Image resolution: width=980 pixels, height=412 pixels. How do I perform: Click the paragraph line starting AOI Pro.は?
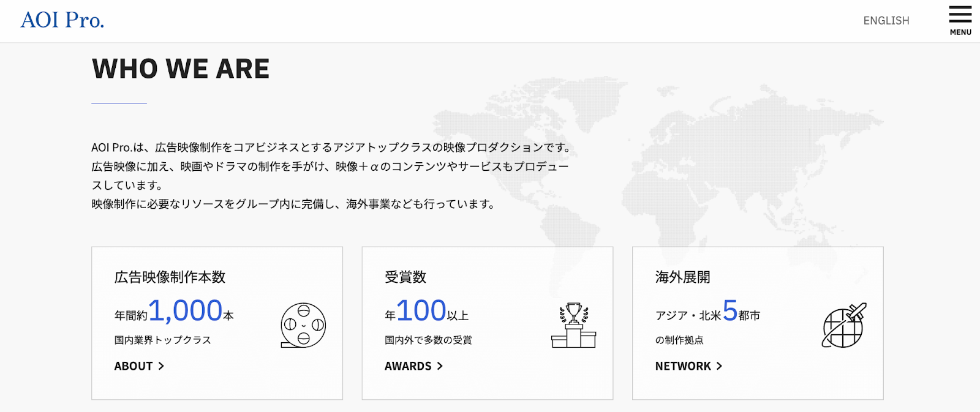pos(333,148)
